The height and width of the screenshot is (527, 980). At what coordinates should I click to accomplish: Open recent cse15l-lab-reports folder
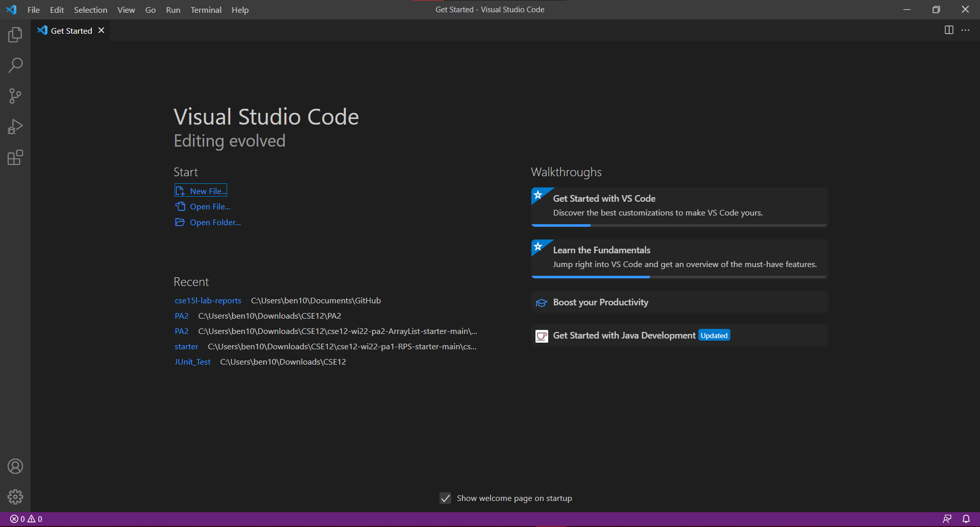(x=208, y=301)
